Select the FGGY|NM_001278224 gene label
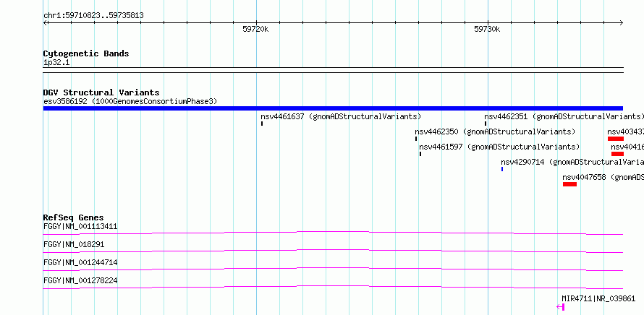Viewport: 644px width, 315px height. pyautogui.click(x=80, y=280)
